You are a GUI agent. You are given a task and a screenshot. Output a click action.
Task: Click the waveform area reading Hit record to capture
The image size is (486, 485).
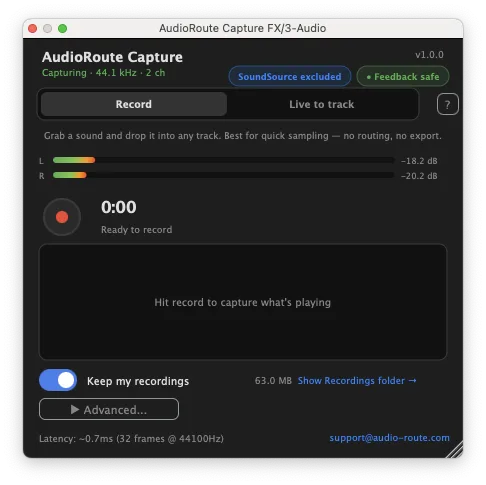243,302
